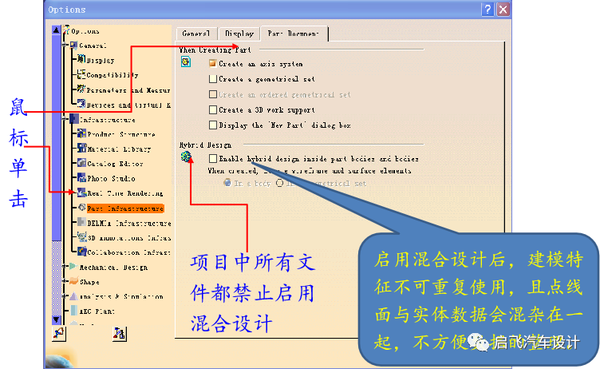Click the When Creating Part lock icon
This screenshot has height=369, width=600.
(186, 62)
